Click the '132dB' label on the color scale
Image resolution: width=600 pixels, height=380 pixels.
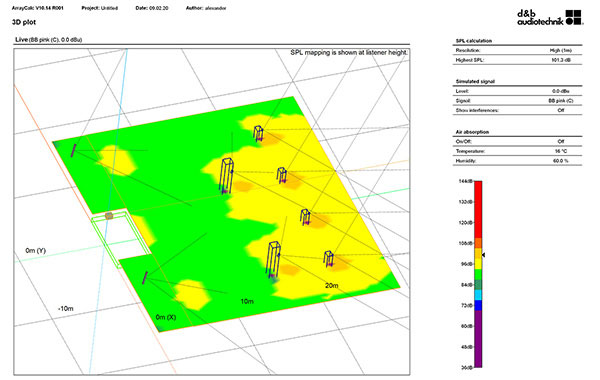point(466,202)
